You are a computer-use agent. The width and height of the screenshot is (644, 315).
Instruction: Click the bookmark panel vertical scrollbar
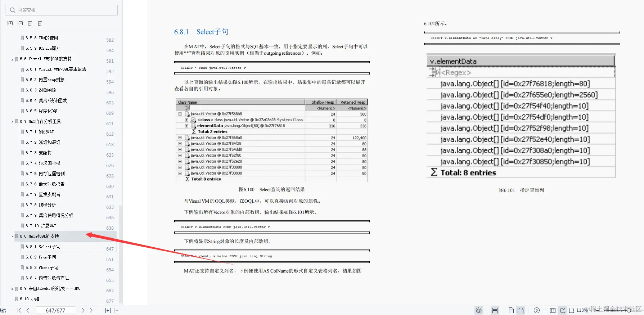[120, 254]
